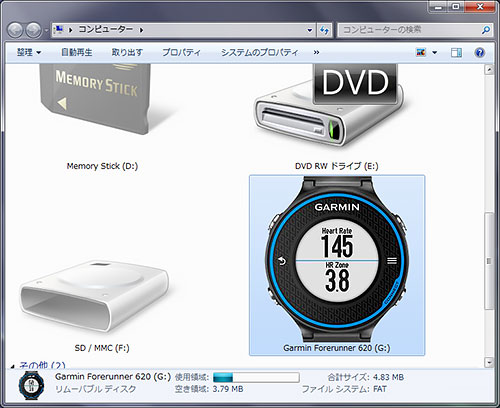The image size is (500, 408).
Task: Click Garmin Forerunner 620 (G:) title in details pane
Action: [x=113, y=377]
